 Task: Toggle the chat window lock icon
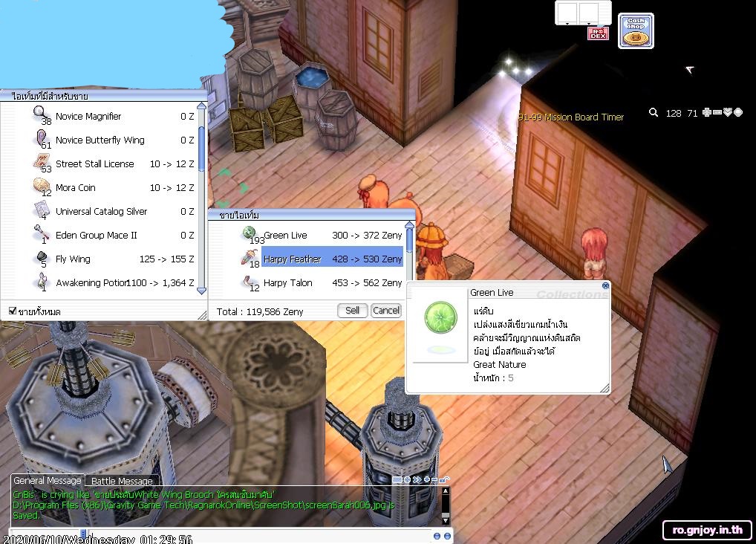pyautogui.click(x=444, y=480)
